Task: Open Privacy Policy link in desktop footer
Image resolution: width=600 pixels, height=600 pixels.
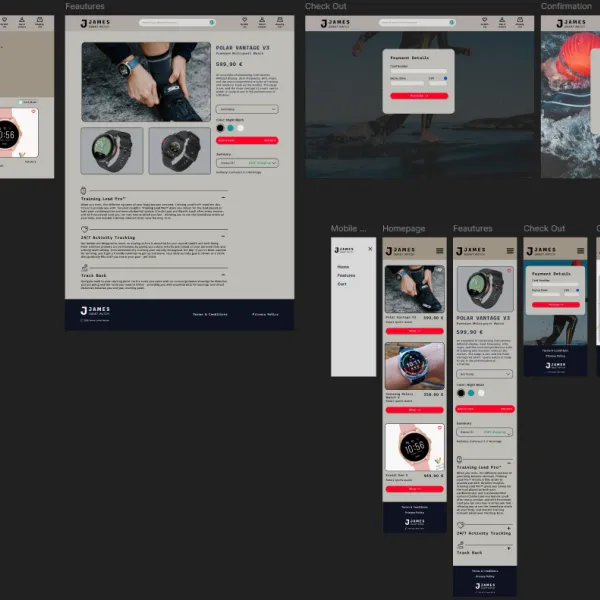Action: pyautogui.click(x=266, y=314)
